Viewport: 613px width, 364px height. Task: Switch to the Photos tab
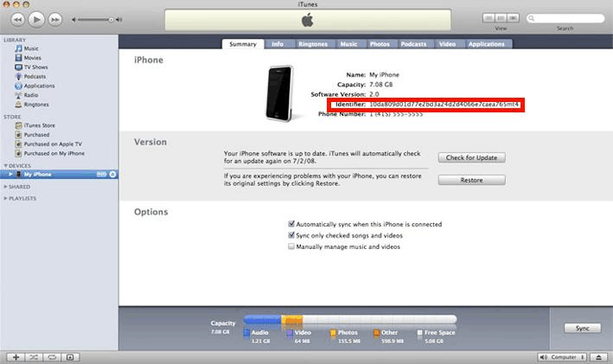(380, 44)
